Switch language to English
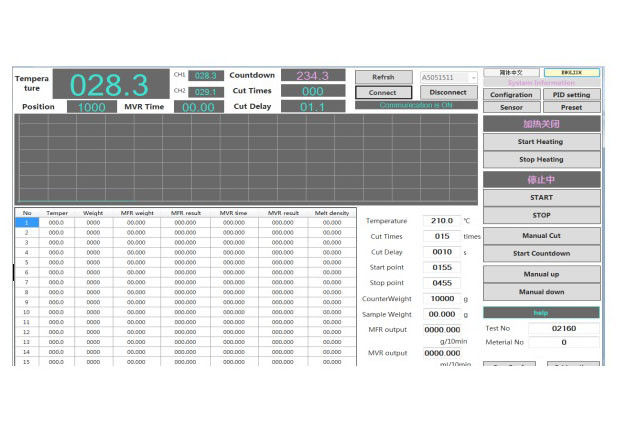This screenshot has width=617, height=440. point(572,73)
